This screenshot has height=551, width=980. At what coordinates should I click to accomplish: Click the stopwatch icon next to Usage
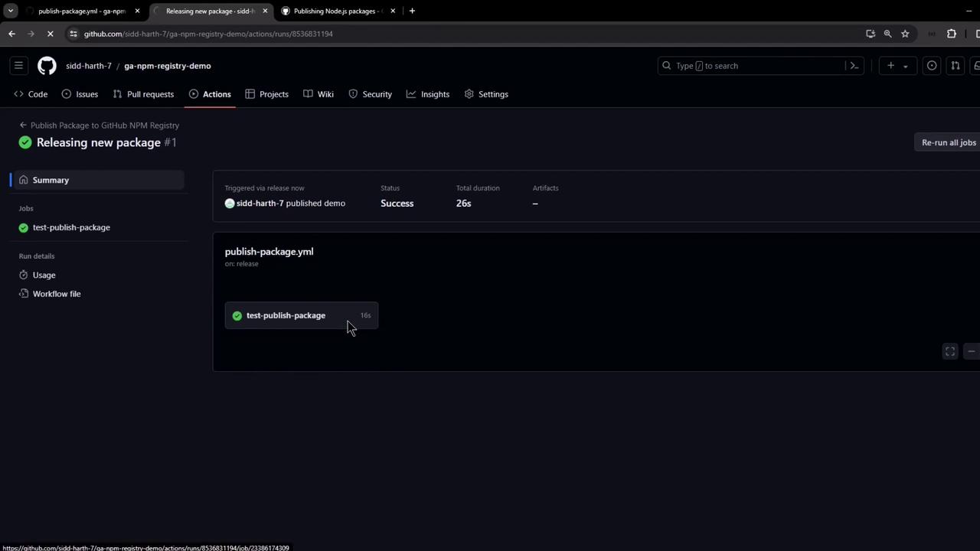24,275
